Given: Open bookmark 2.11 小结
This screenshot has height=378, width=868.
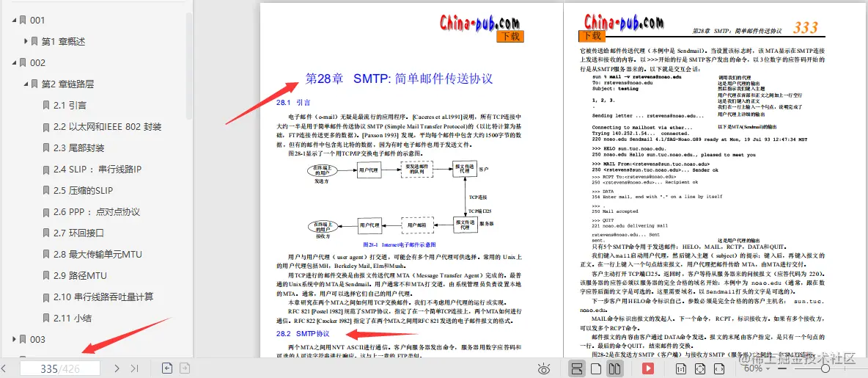Looking at the screenshot, I should point(72,318).
